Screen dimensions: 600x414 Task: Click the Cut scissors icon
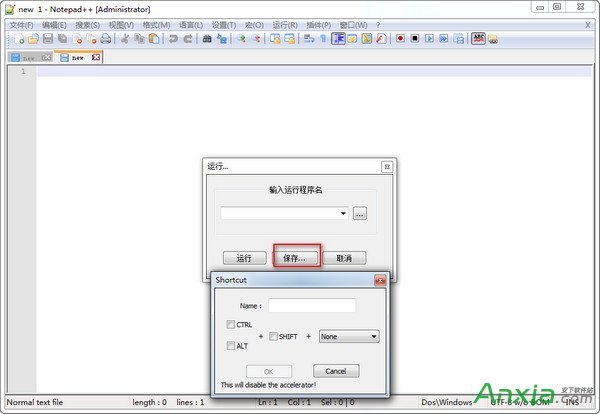pyautogui.click(x=125, y=39)
